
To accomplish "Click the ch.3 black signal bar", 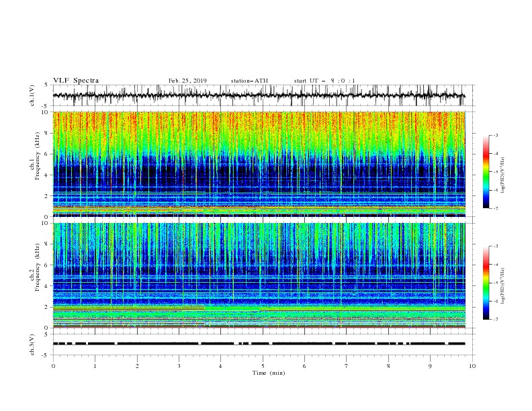I will click(259, 344).
